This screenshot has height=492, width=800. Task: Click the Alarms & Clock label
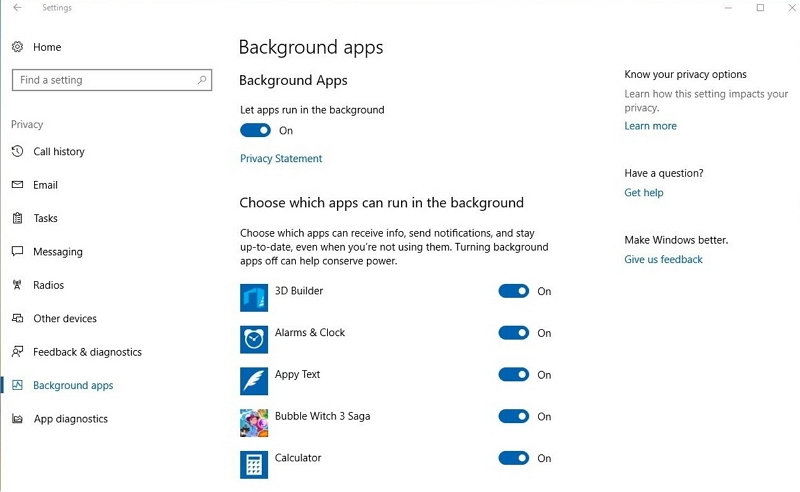coord(310,333)
